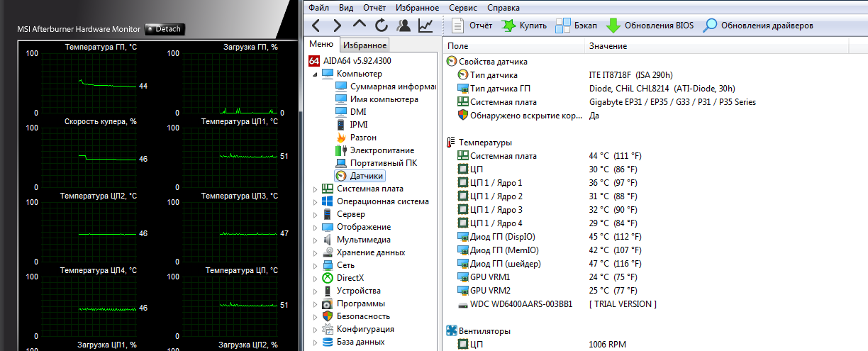Click the Диод ГП (DispIO) monitor icon
868x351 pixels.
463,237
